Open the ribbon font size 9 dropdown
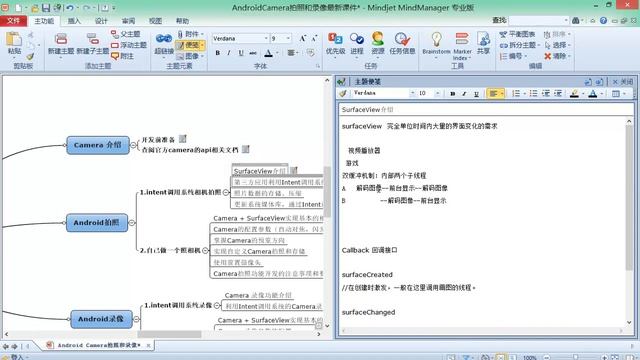This screenshot has width=640, height=360. [288, 38]
